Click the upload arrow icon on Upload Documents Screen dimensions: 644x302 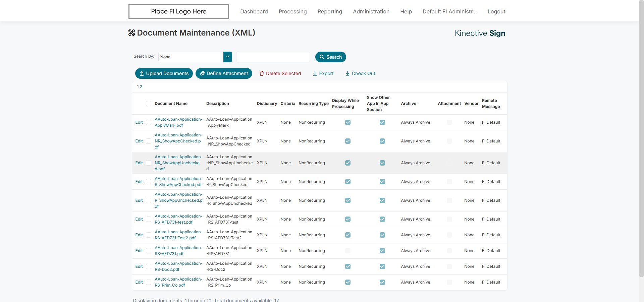[x=142, y=74]
